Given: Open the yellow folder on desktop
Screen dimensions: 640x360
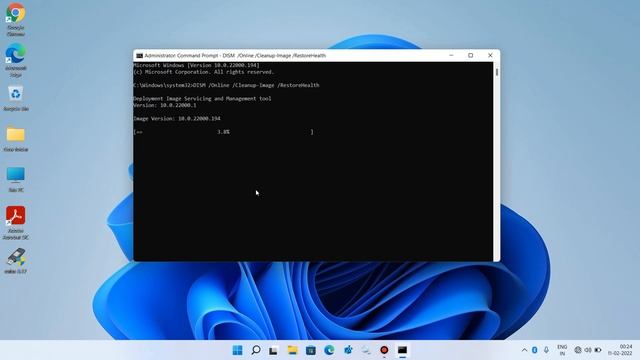Looking at the screenshot, I should pos(16,139).
